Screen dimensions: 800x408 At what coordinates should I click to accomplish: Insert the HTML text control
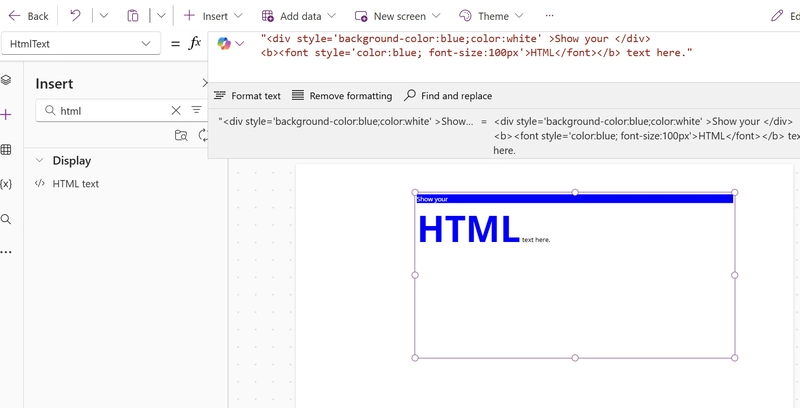[76, 184]
